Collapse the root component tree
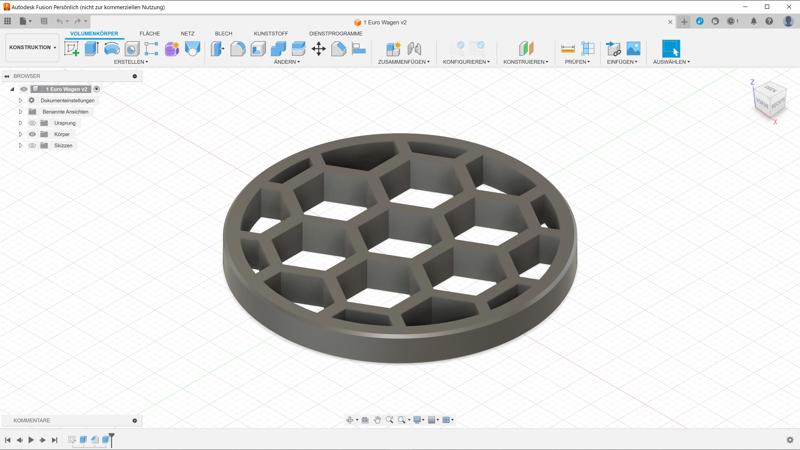The height and width of the screenshot is (450, 800). pos(12,89)
